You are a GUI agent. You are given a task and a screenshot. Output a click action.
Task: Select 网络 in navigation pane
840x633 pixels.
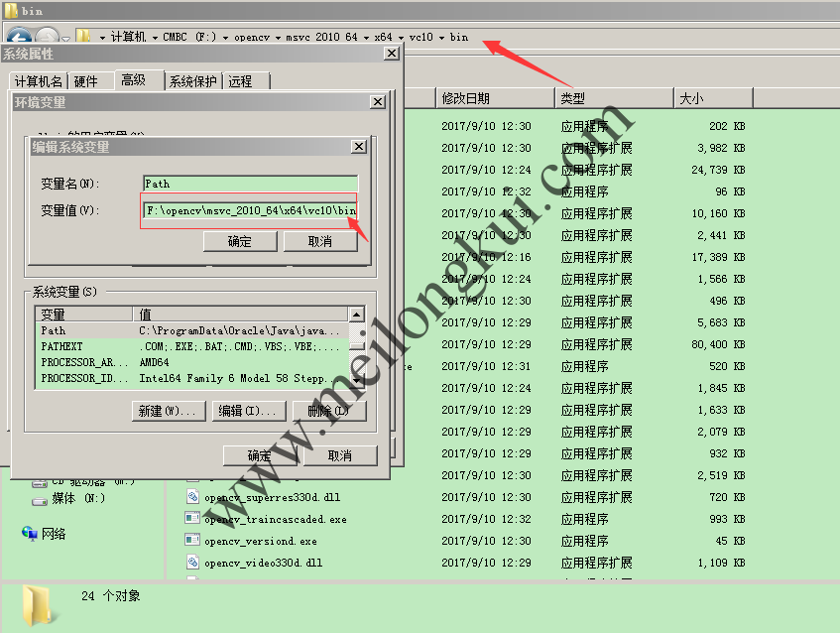54,534
